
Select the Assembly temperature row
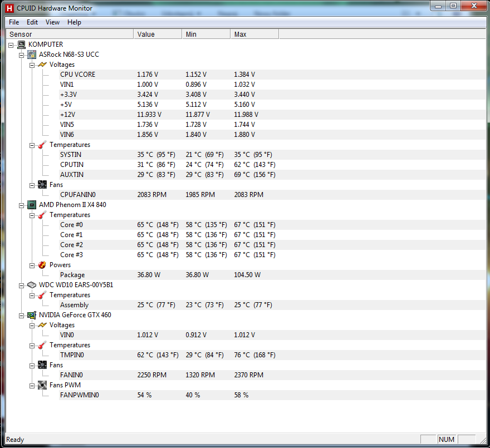click(272, 305)
